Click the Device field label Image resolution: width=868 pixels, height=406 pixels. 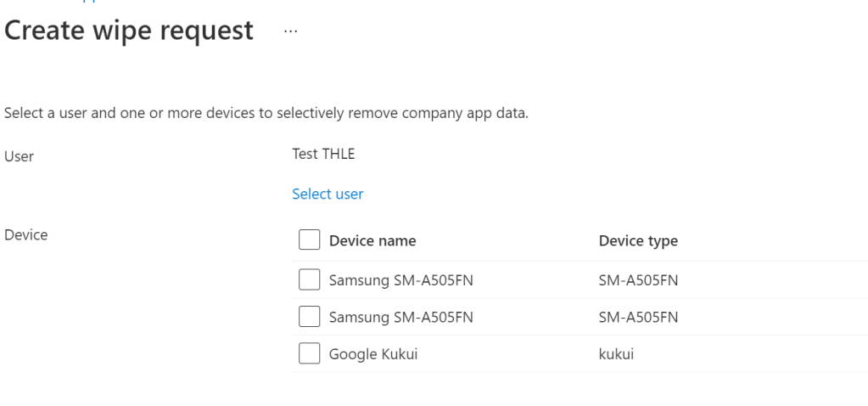click(x=26, y=234)
